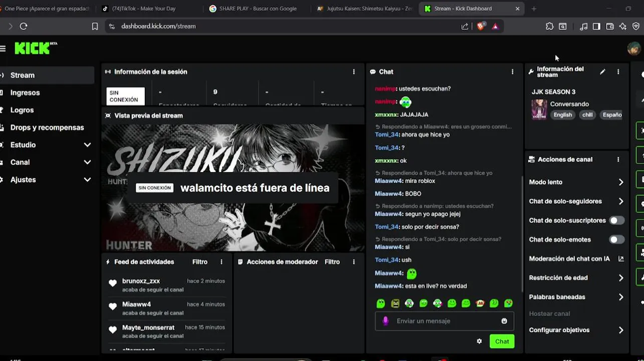Open Brave wallet icon
The width and height of the screenshot is (644, 361).
[610, 26]
